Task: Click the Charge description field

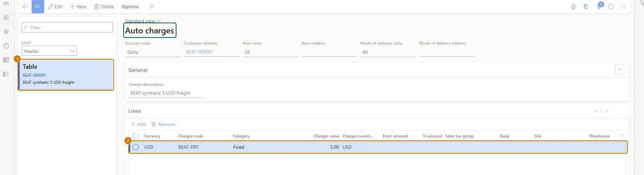Action: coord(166,93)
